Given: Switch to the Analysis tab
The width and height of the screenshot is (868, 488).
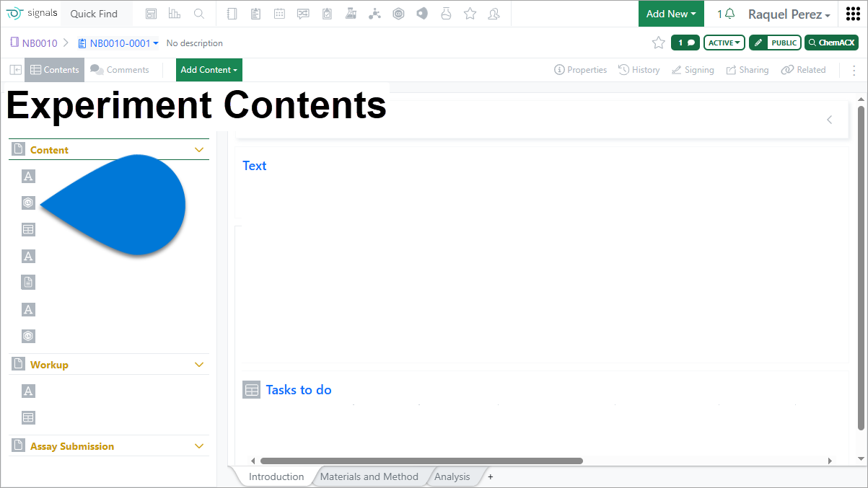Looking at the screenshot, I should [452, 476].
